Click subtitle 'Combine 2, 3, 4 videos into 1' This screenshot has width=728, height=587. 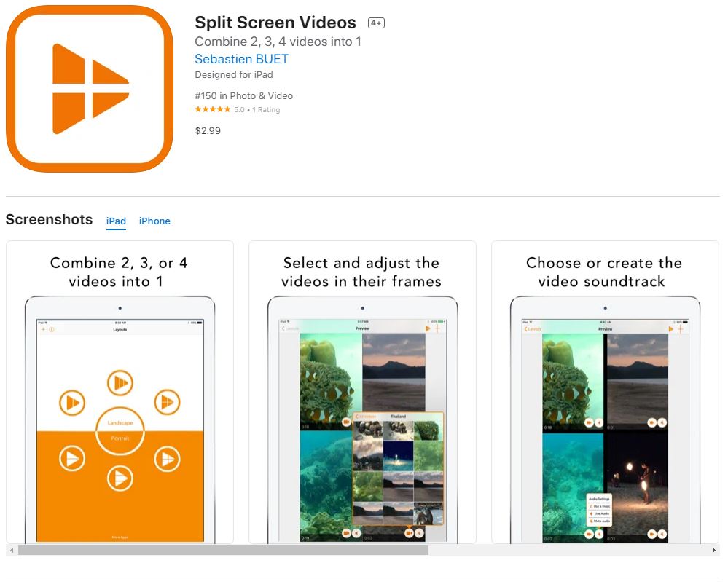pyautogui.click(x=278, y=42)
